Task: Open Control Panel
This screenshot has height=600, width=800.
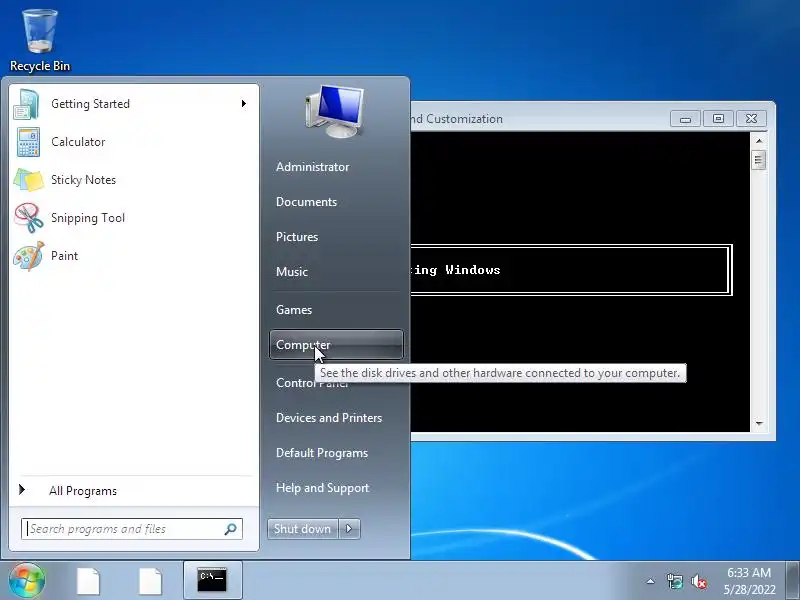Action: (x=312, y=383)
